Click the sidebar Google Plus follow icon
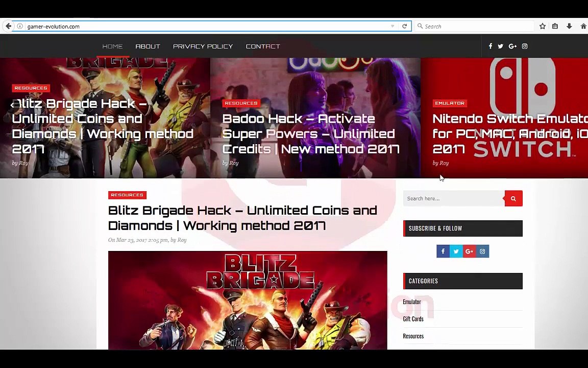The width and height of the screenshot is (588, 368). (469, 251)
